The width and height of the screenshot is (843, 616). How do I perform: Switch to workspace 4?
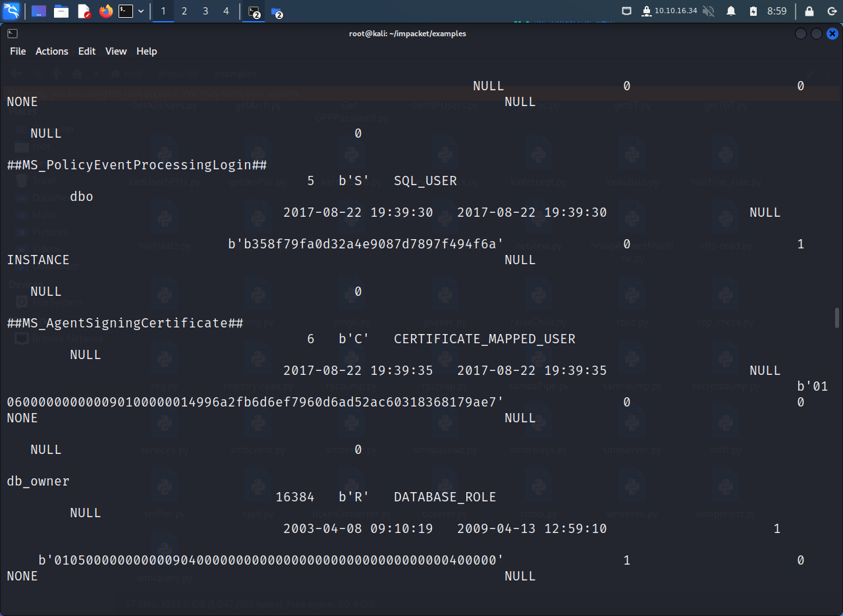tap(227, 11)
